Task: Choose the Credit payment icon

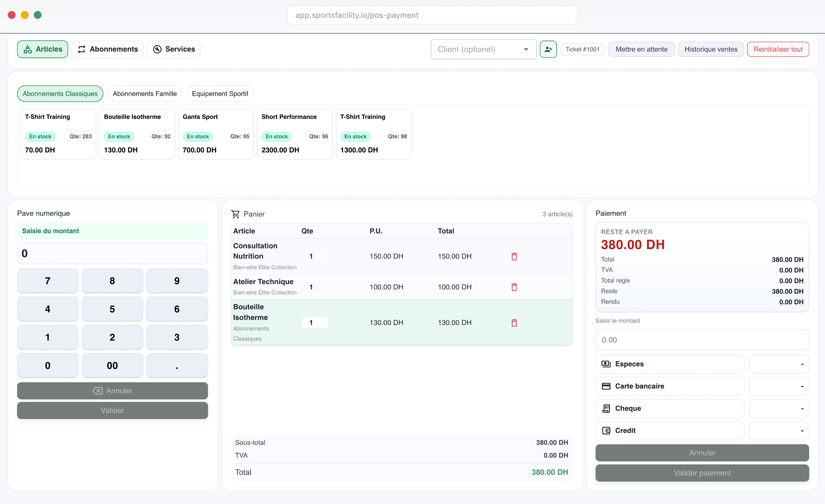Action: point(606,430)
